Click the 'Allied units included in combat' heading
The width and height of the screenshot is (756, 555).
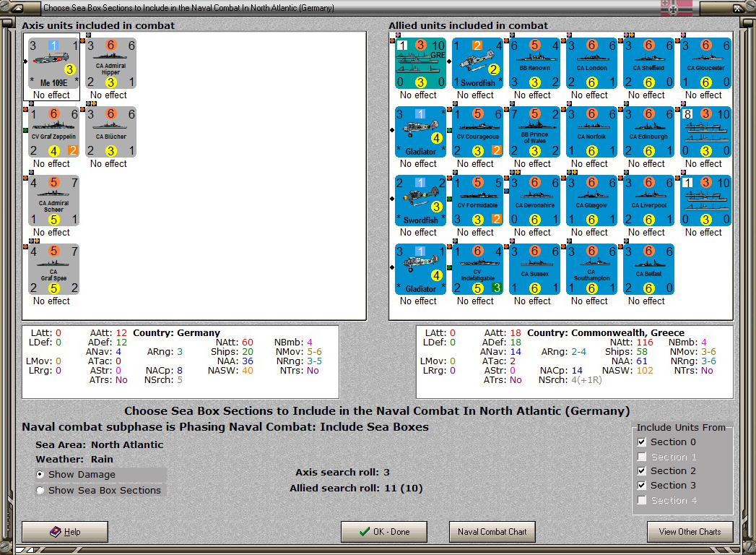(468, 25)
